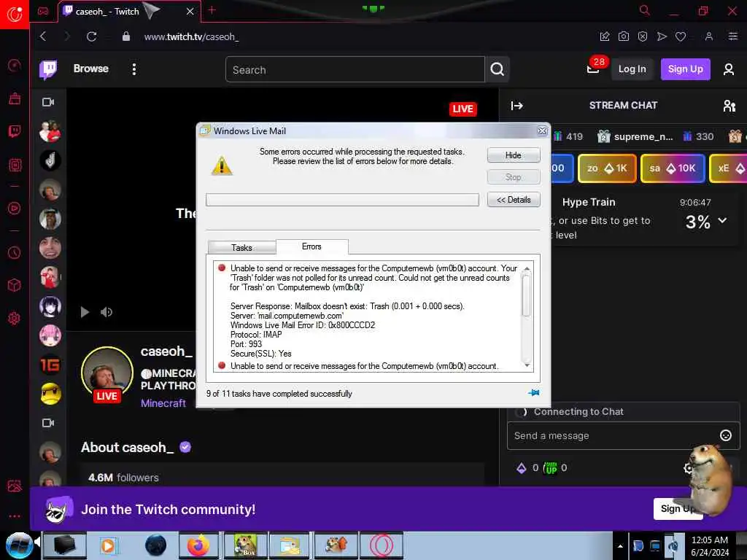Reload the Twitch page
The image size is (747, 560).
click(x=91, y=36)
